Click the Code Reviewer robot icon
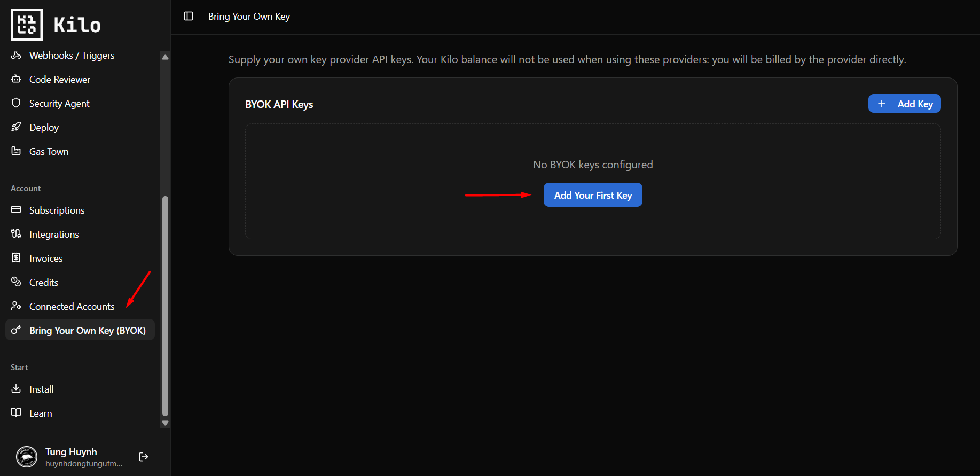The width and height of the screenshot is (980, 476). 16,79
